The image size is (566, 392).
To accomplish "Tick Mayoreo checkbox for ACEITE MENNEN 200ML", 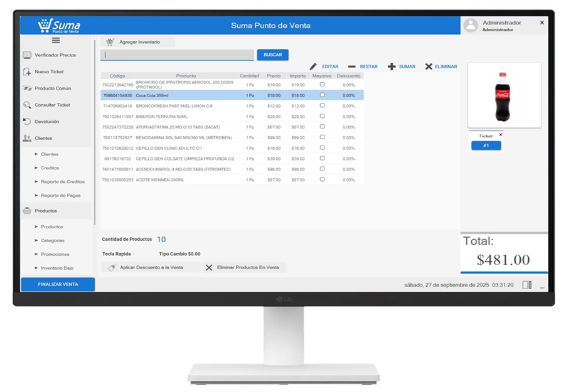I will (323, 179).
